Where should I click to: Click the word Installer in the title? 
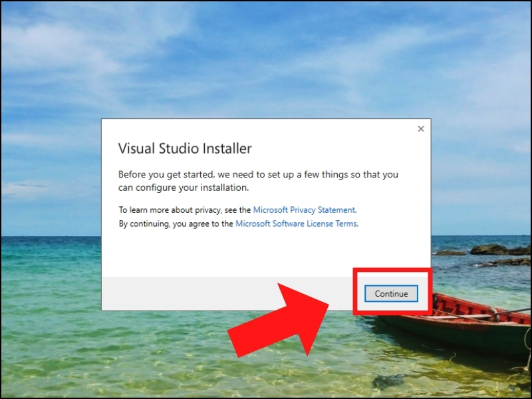click(x=227, y=148)
